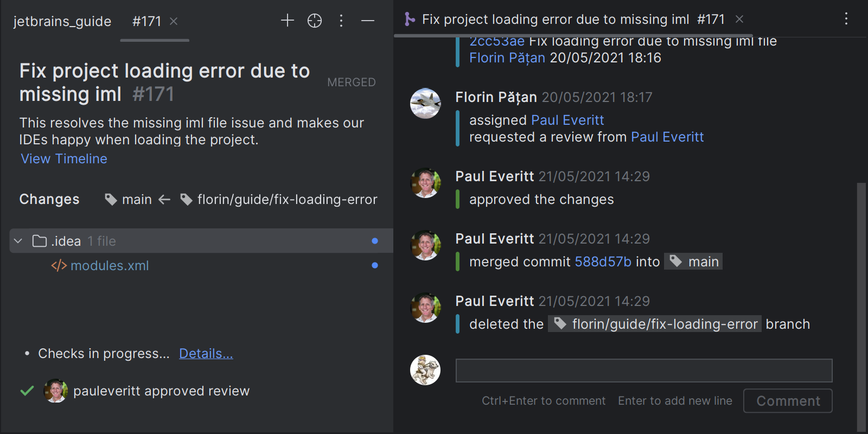Image resolution: width=868 pixels, height=434 pixels.
Task: Open assigned Paul Everitt profile link
Action: click(567, 120)
